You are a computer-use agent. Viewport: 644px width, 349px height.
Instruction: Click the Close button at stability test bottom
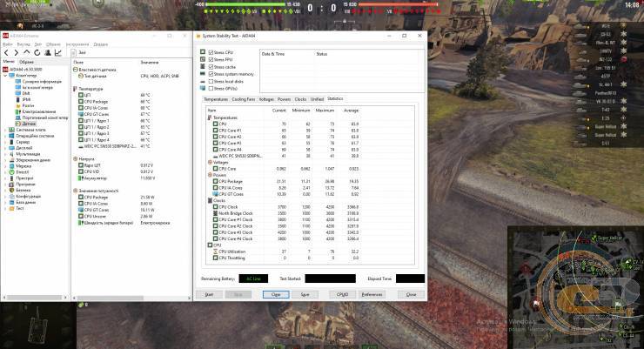[411, 294]
